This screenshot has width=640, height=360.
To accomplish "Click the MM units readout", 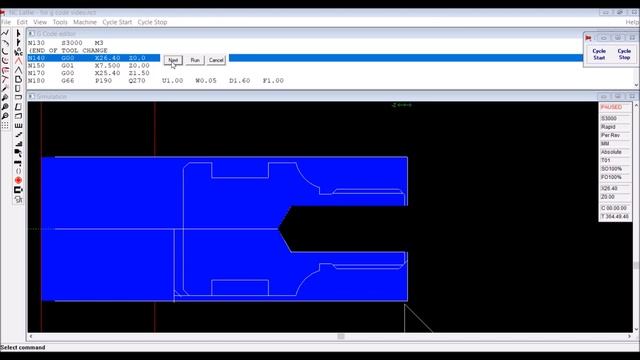I will [x=605, y=144].
